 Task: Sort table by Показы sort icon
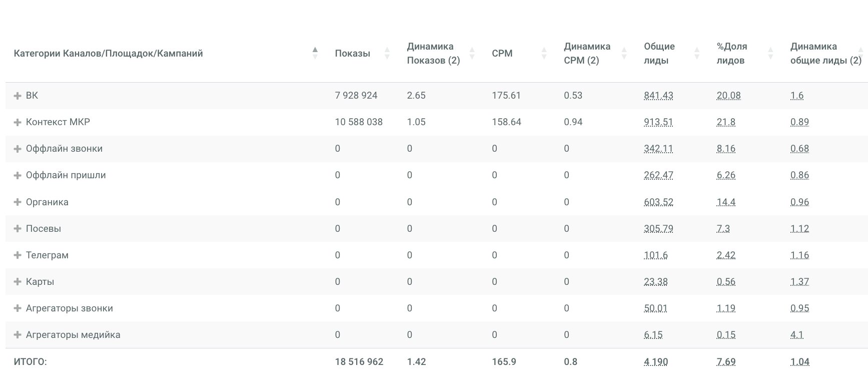click(387, 53)
